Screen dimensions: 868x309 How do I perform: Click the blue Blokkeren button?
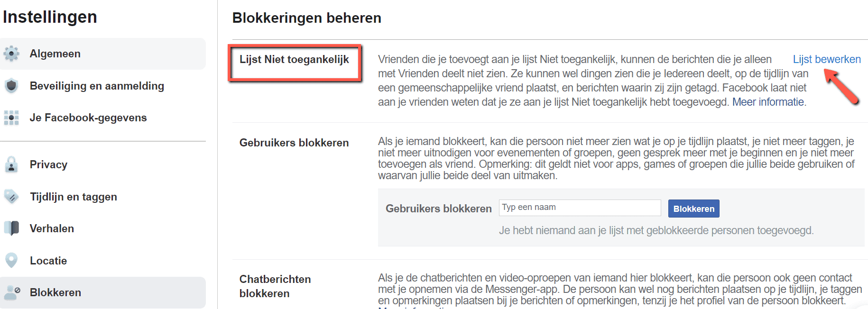(x=693, y=209)
